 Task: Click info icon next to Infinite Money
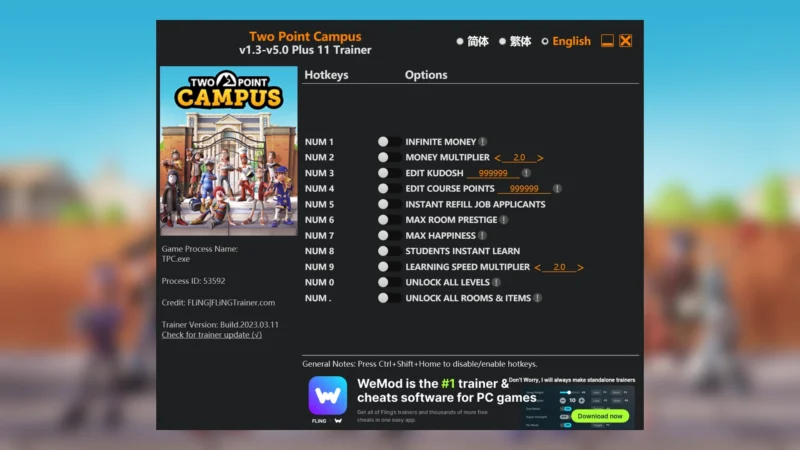tap(483, 142)
